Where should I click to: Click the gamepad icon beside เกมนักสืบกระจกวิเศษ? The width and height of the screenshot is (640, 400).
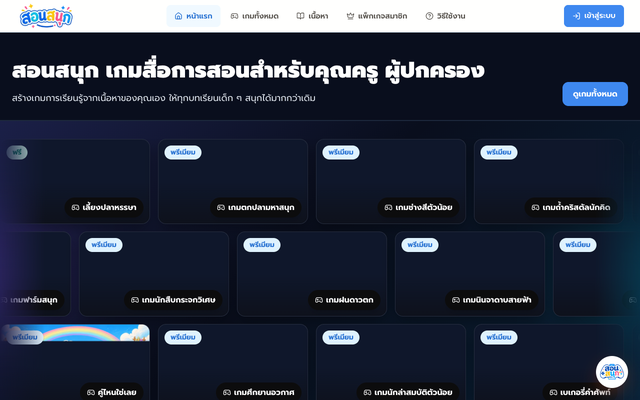point(135,300)
